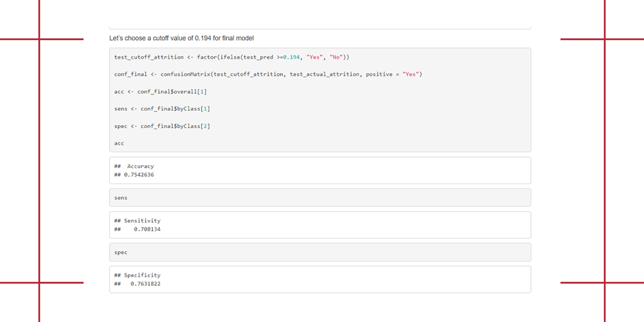The width and height of the screenshot is (644, 322).
Task: Click the ## Accuracy output label
Action: pos(133,166)
